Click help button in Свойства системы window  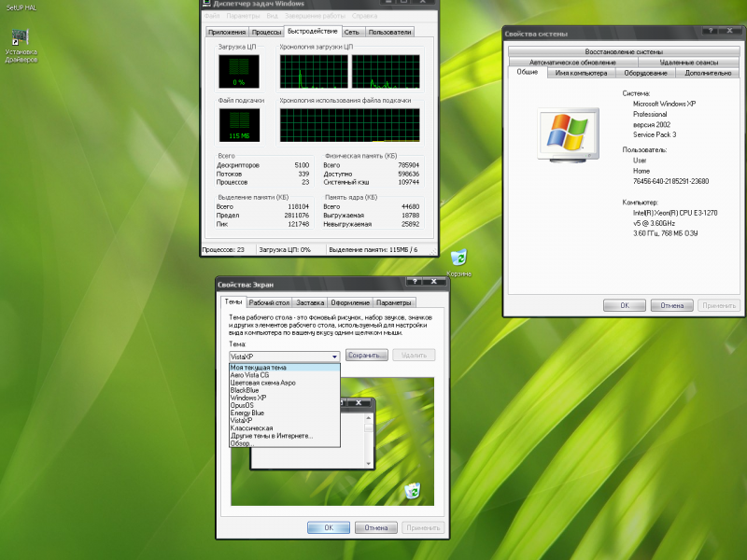click(x=711, y=31)
